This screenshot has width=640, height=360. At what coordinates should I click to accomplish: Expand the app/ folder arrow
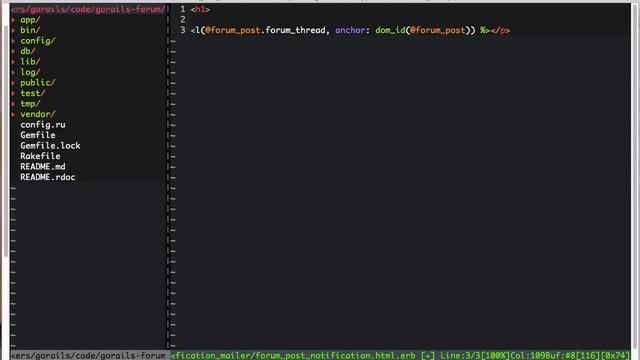point(13,20)
